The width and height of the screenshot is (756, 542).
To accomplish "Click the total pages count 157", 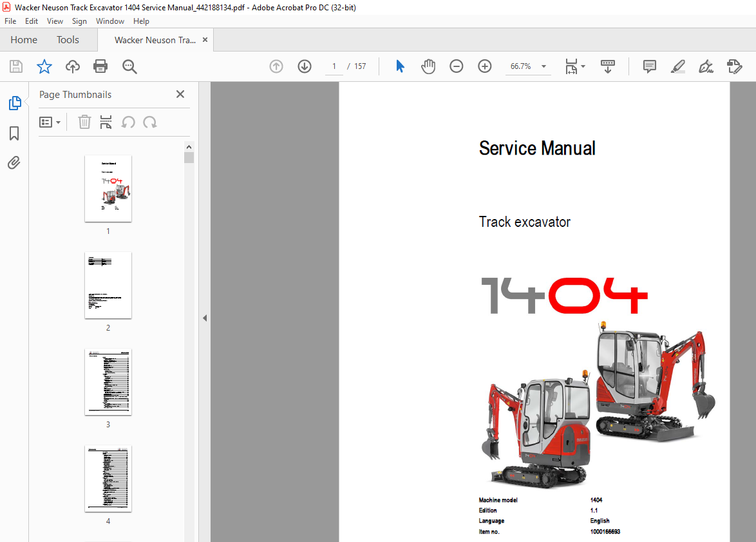I will point(360,66).
